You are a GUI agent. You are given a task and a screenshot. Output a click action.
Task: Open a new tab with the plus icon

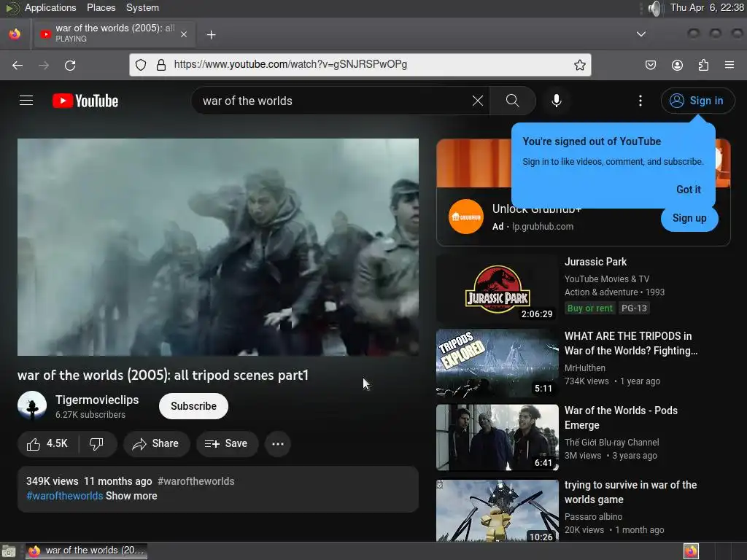[x=211, y=35]
